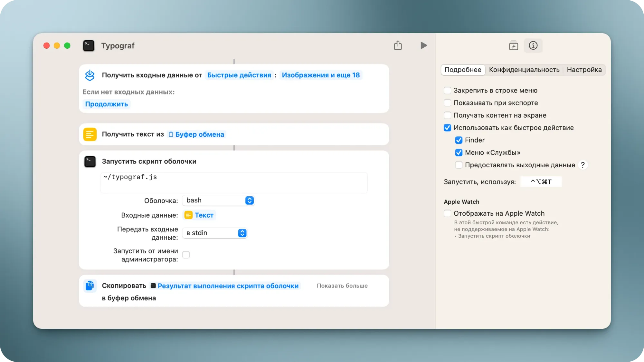Check Предоставлять выходные данные checkbox
This screenshot has width=644, height=362.
459,165
